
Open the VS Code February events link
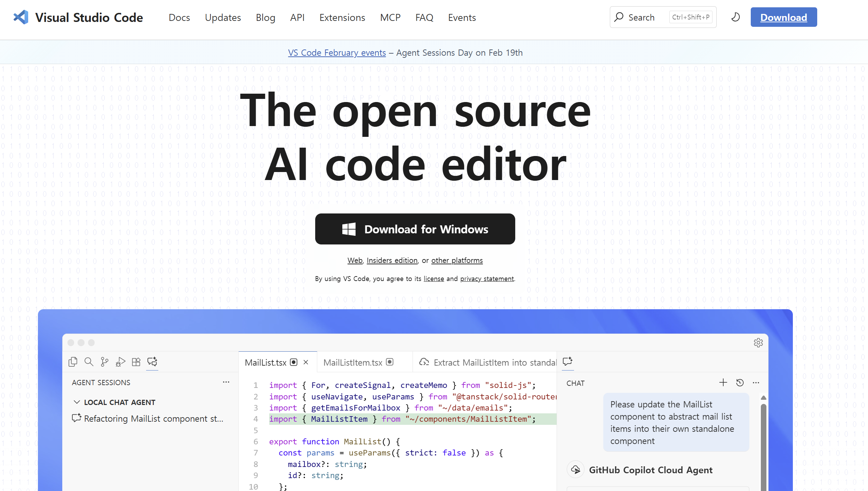(x=336, y=53)
